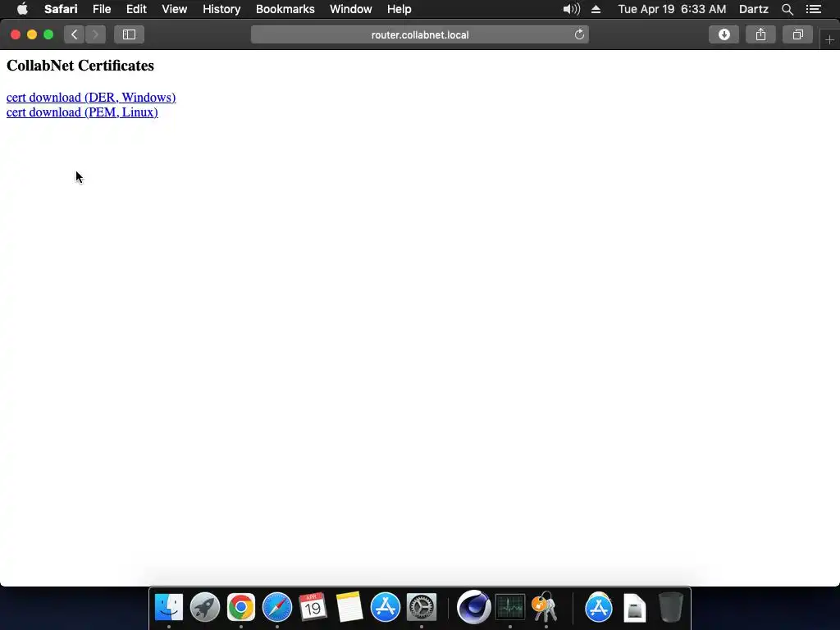Open Keychain Access keys icon in Dock

545,608
